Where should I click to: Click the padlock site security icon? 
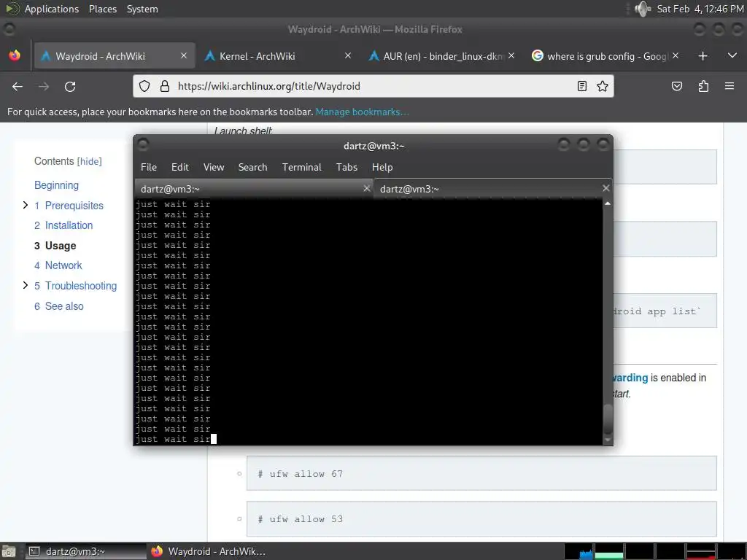click(165, 86)
